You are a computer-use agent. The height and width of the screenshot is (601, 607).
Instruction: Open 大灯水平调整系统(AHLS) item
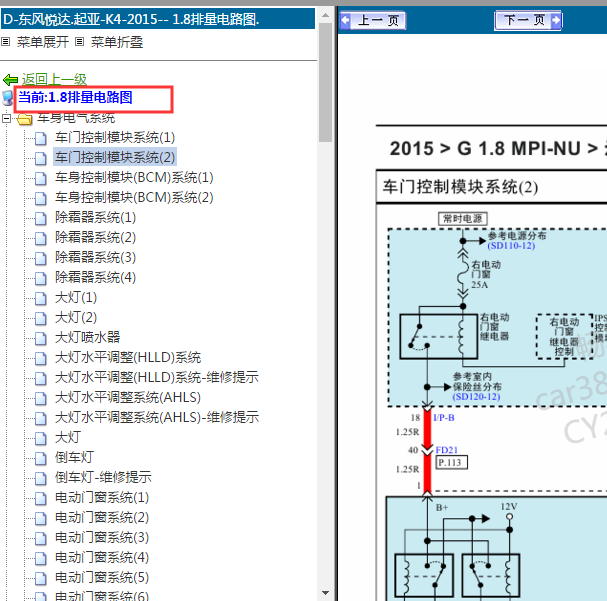(x=128, y=397)
